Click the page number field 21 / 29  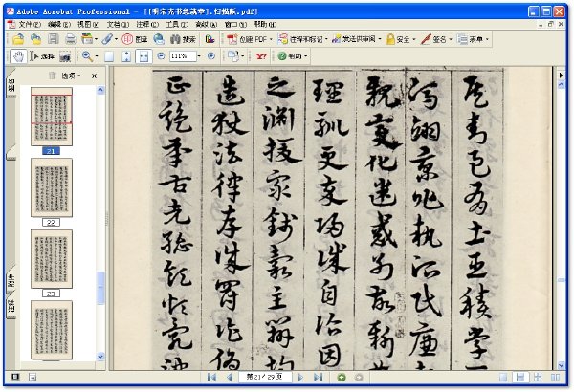(265, 377)
